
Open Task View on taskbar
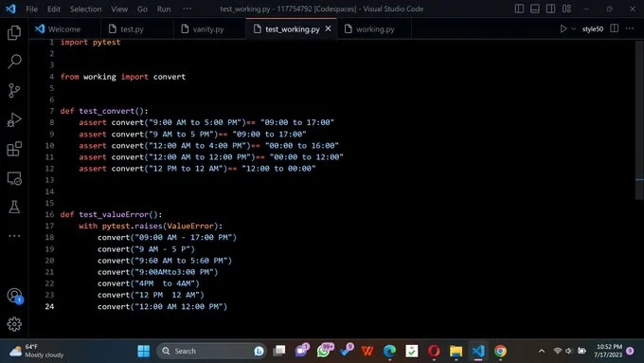click(279, 351)
